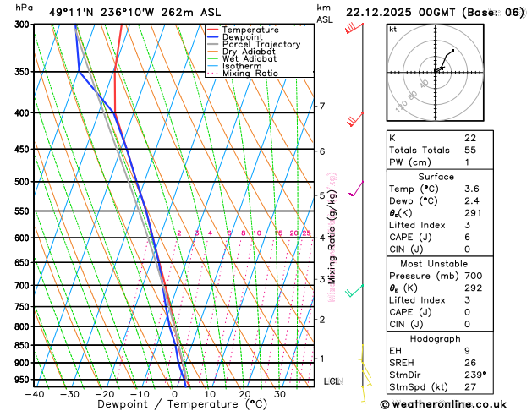Click the mixing ratio value 10 label
Image resolution: width=532 pixels, height=411 pixels.
257,233
